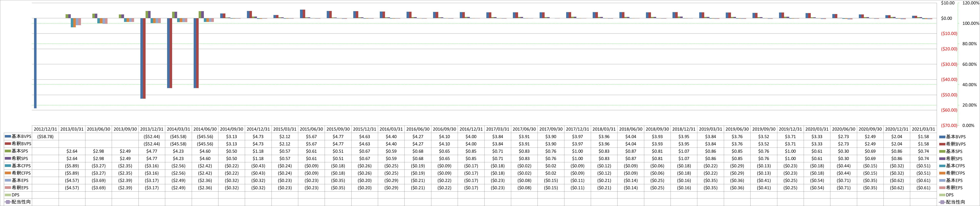
Task: Click the green 基本SPS swatch in right legend
Action: tap(942, 151)
